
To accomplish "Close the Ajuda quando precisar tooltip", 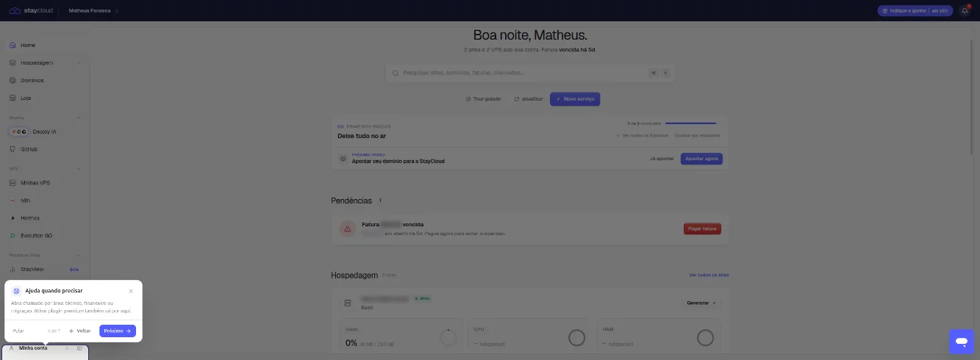I will (131, 291).
